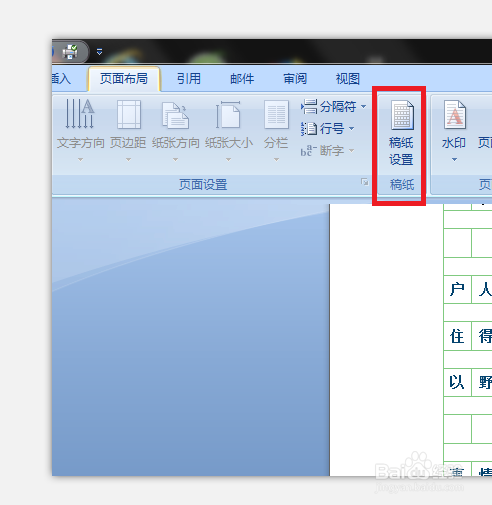Expand the 文字方向 dropdown arrow
The image size is (492, 505).
(80, 160)
